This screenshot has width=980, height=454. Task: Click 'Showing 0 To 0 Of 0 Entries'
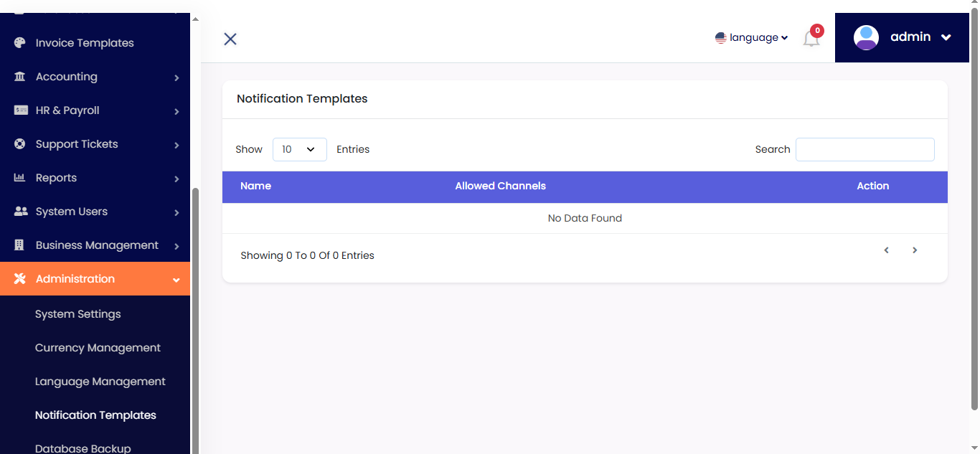point(307,255)
